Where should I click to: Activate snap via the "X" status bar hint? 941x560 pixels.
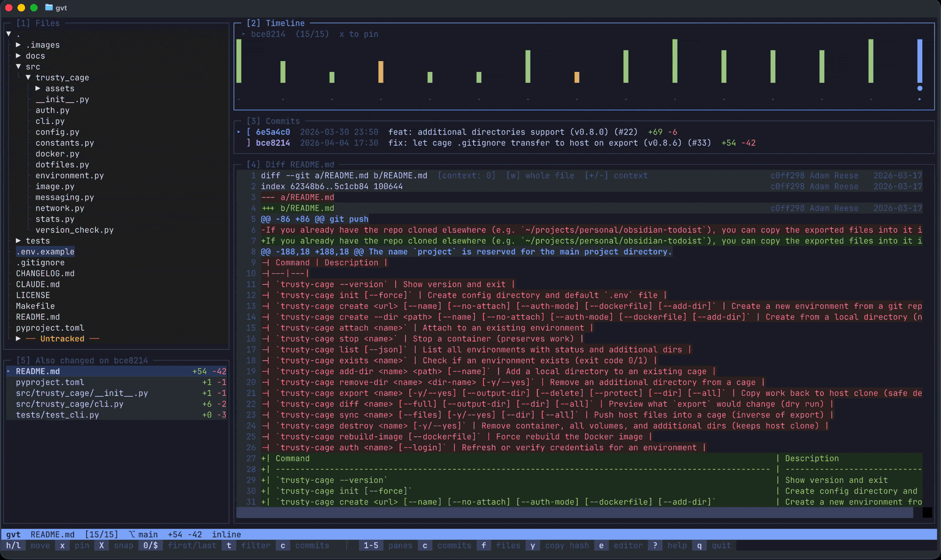pyautogui.click(x=101, y=545)
